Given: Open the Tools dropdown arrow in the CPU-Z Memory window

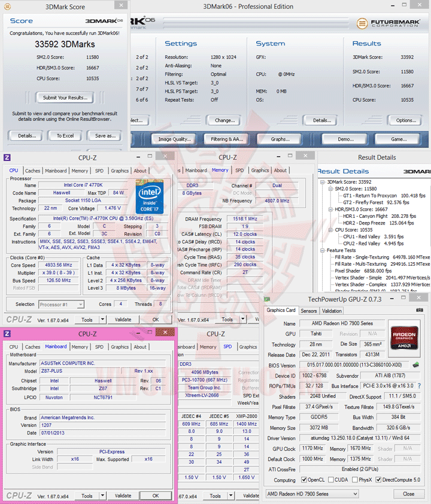Looking at the screenshot, I should tap(242, 320).
